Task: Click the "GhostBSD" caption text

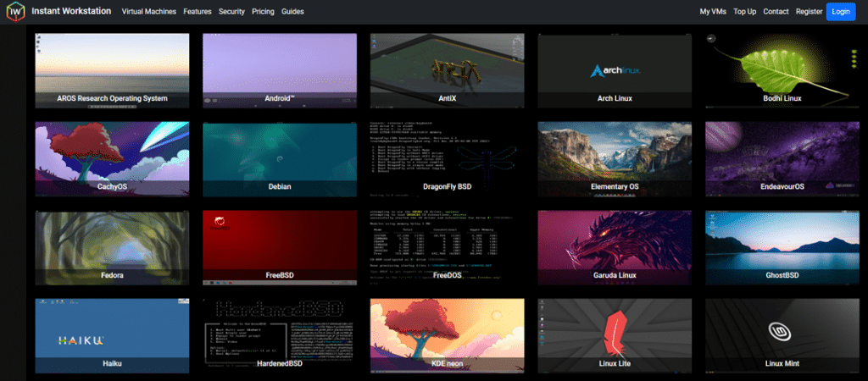Action: click(782, 275)
